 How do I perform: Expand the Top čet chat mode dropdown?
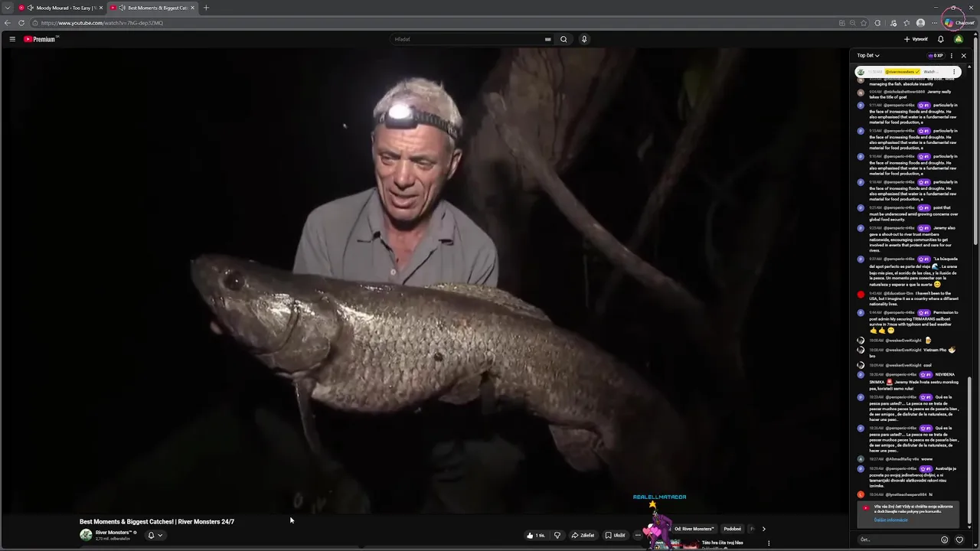(x=868, y=55)
